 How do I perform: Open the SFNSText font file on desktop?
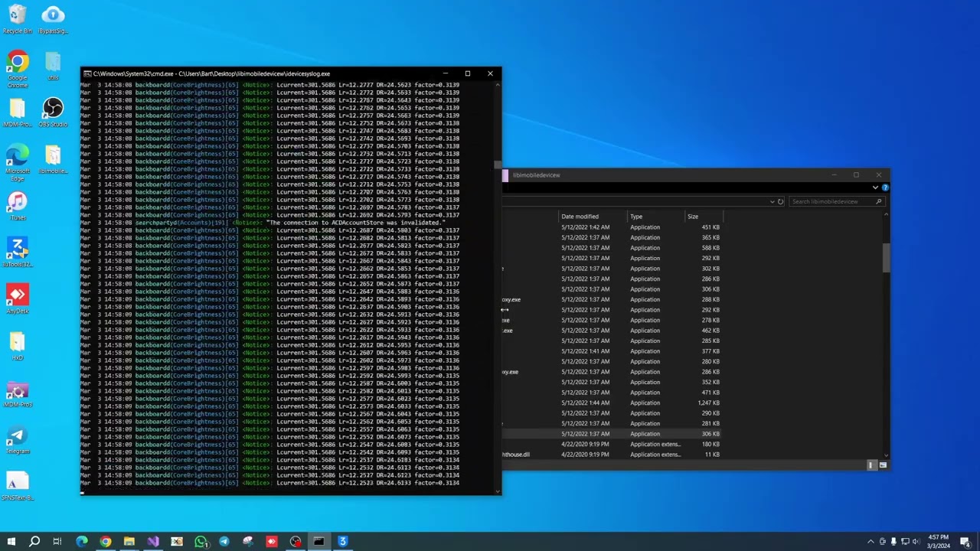(x=17, y=486)
